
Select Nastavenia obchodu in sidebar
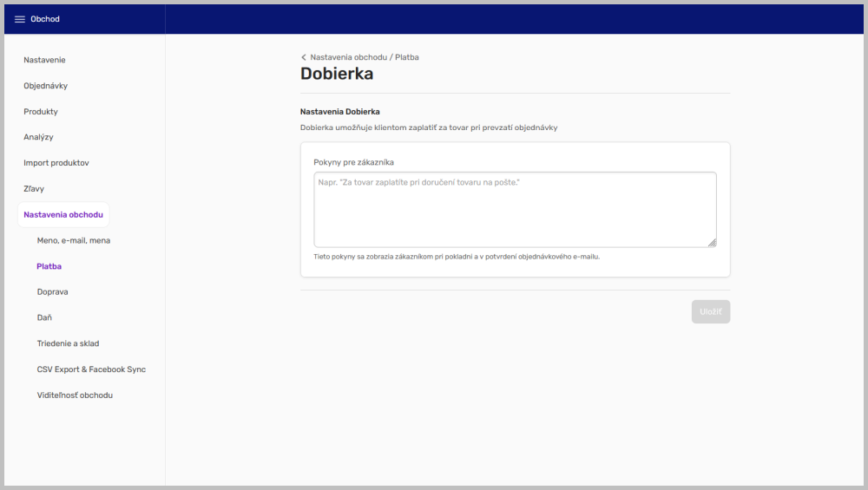click(63, 214)
